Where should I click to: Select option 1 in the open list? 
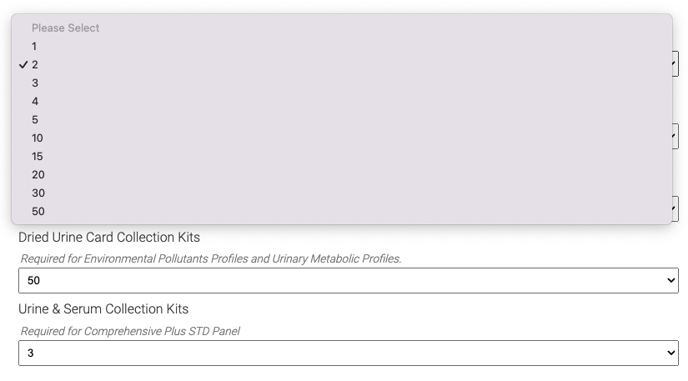click(x=342, y=46)
